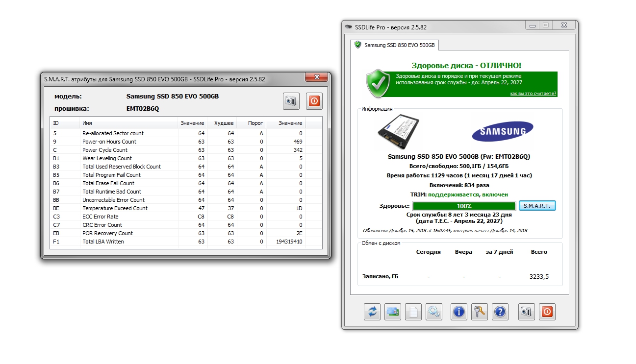Click the 'за 7 дней' column label
This screenshot has height=364, width=636.
[500, 252]
